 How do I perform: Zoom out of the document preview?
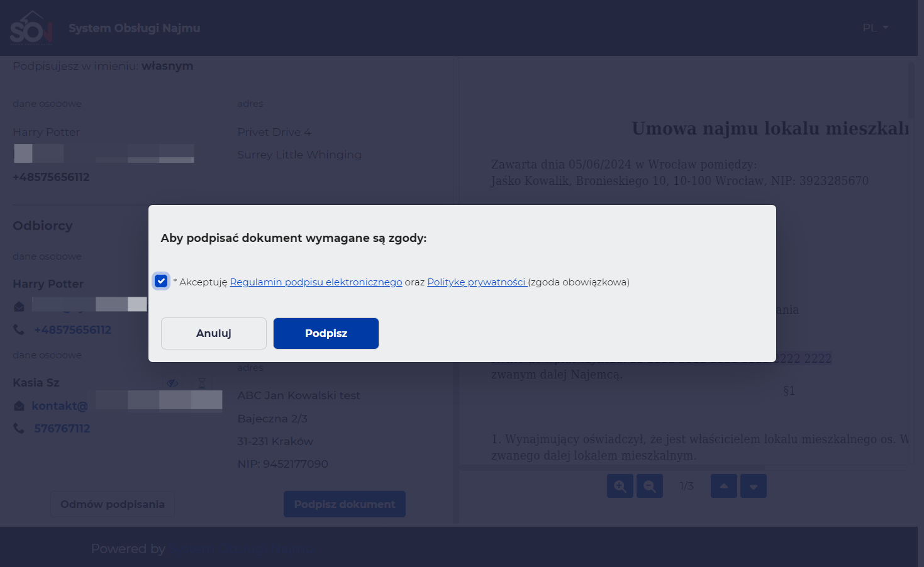tap(650, 486)
